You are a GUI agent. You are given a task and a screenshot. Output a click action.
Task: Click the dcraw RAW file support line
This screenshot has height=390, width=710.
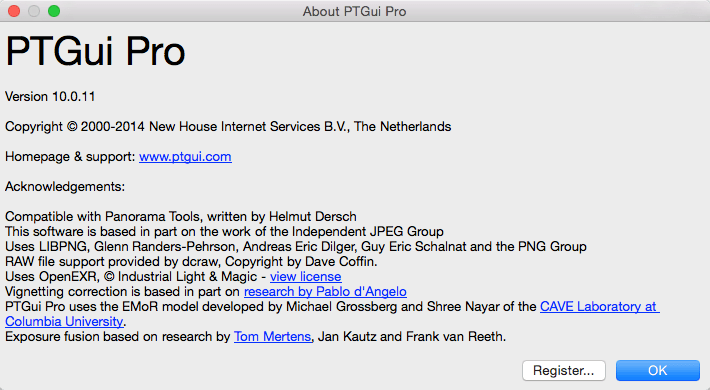pyautogui.click(x=191, y=261)
